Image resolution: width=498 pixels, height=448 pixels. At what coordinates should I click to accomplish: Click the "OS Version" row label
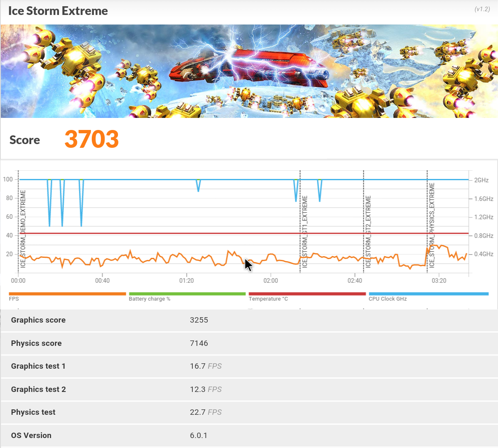[x=31, y=435]
